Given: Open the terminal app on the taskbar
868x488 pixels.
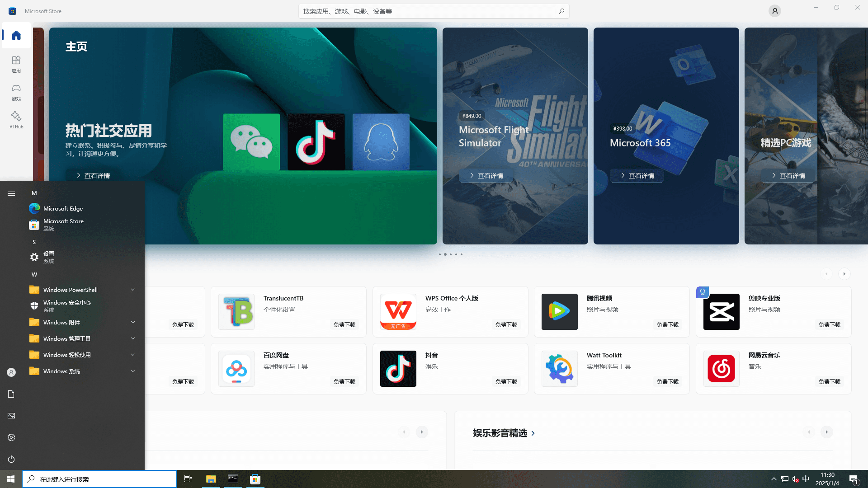Looking at the screenshot, I should click(233, 479).
